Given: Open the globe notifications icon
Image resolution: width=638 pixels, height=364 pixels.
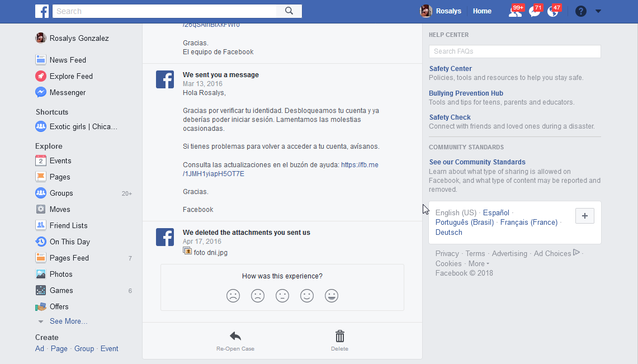Looking at the screenshot, I should point(553,11).
